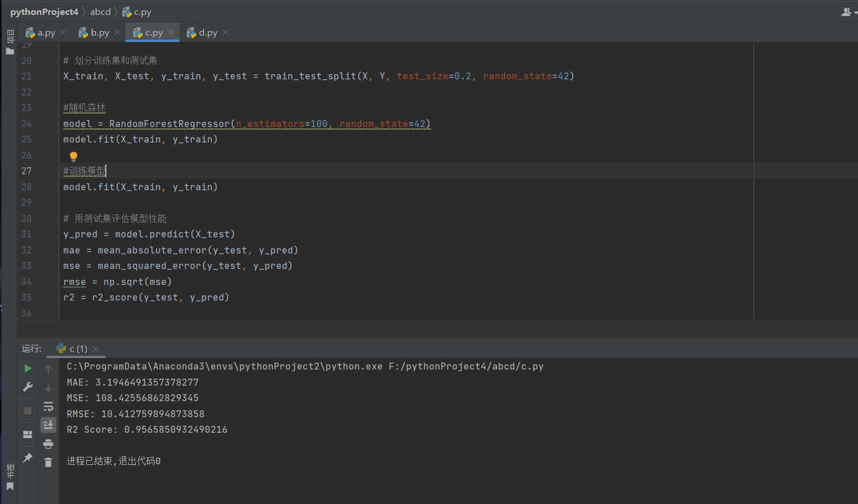Viewport: 858px width, 504px height.
Task: Click mean_absolute_error on line 32
Action: pos(152,250)
